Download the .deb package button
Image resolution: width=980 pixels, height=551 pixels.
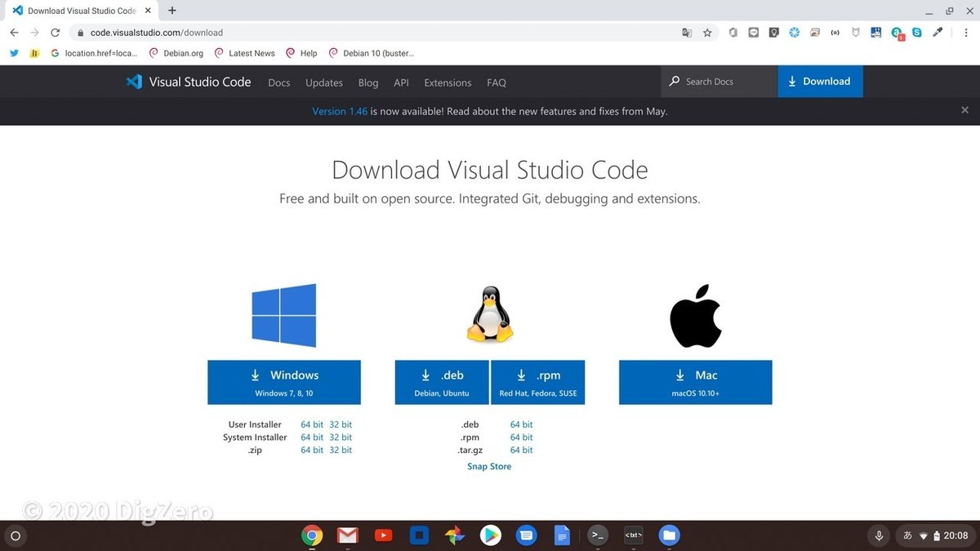(x=442, y=382)
